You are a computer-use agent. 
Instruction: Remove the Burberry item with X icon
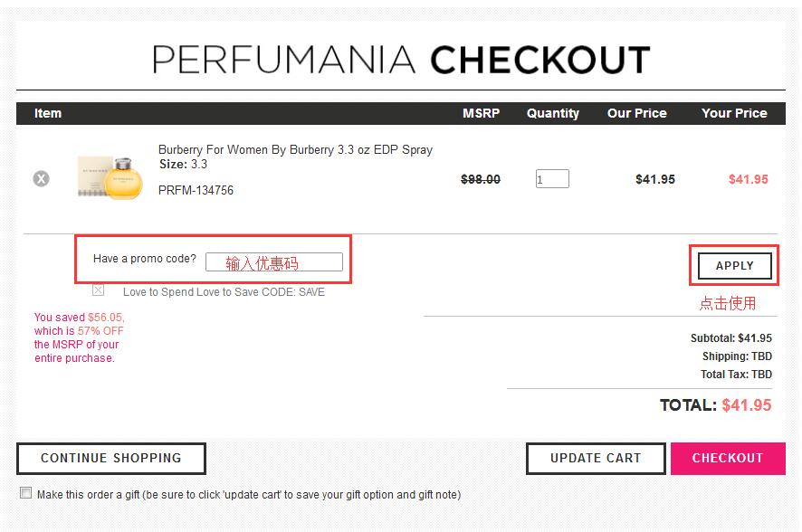coord(41,179)
